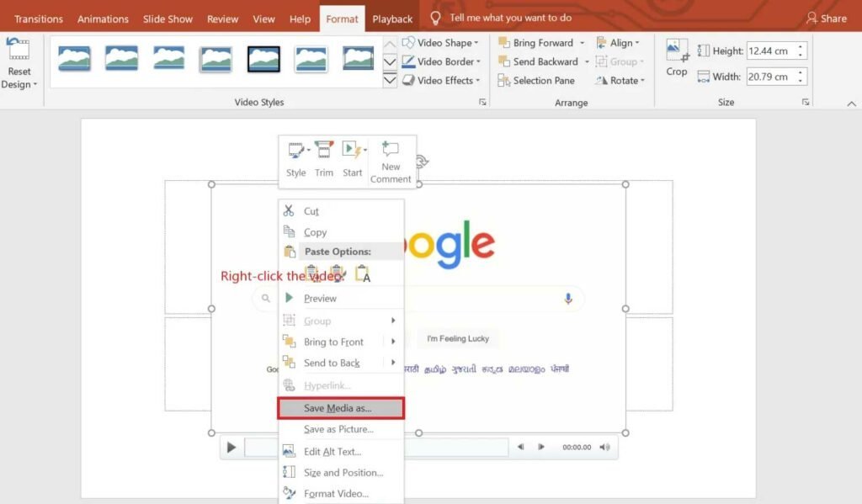Click the lightbulb Tell me icon
862x504 pixels.
(x=435, y=19)
